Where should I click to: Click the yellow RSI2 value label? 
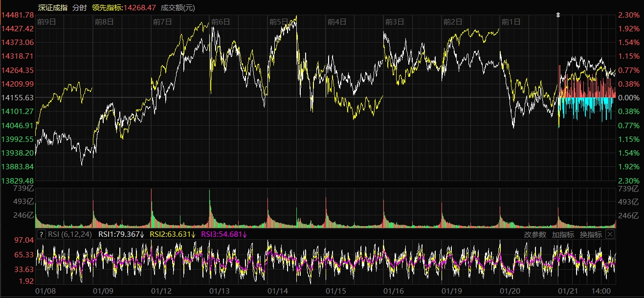point(173,234)
